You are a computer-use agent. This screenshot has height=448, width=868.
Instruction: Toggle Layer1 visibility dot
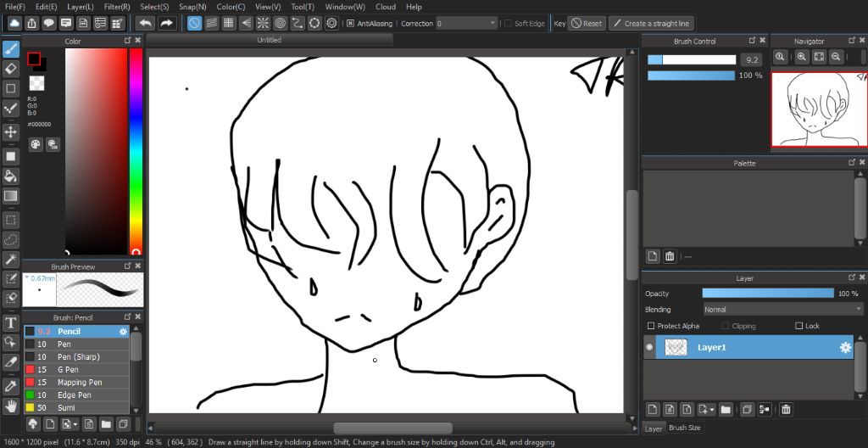pyautogui.click(x=649, y=348)
